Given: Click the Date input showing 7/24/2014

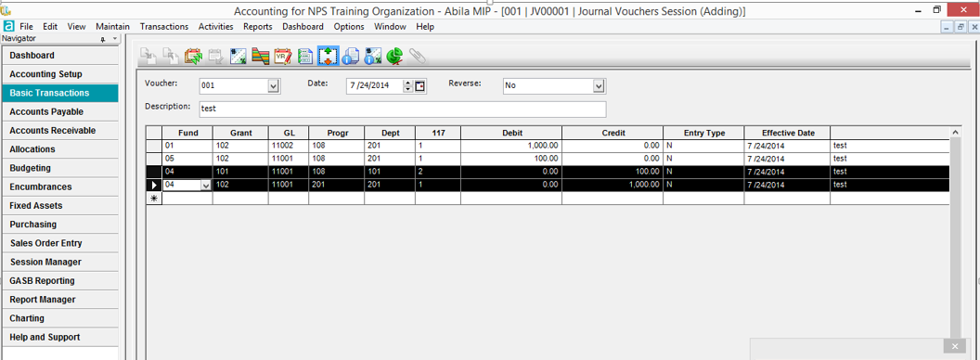Looking at the screenshot, I should [375, 86].
